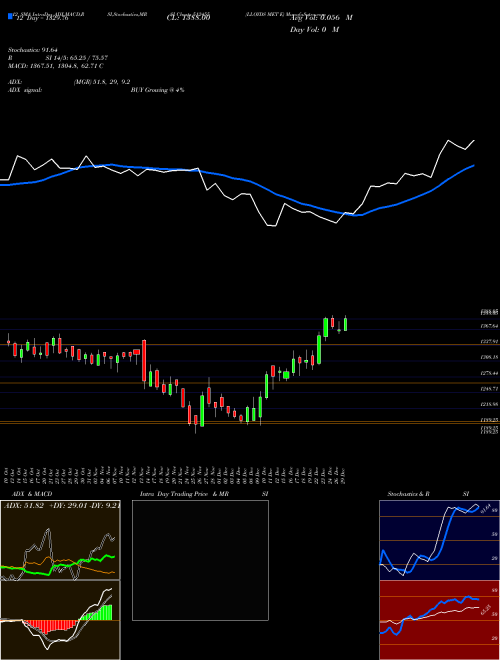Click the 'Avg Vol: 0.056 M' label
The width and height of the screenshot is (500, 660).
click(x=321, y=18)
